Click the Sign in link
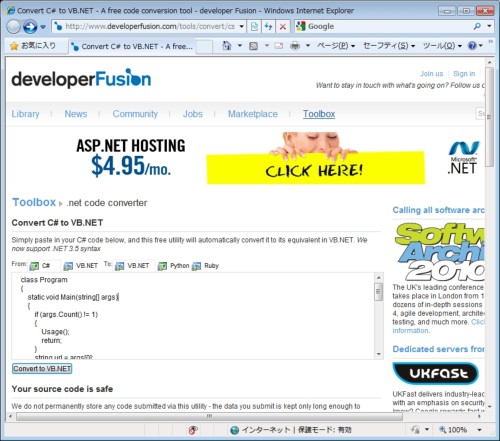 (x=464, y=74)
